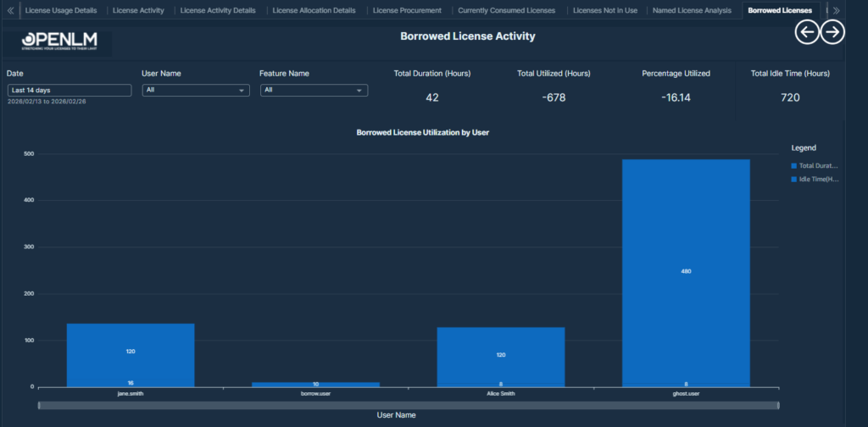
Task: Click the left arrow navigation circle icon
Action: (x=807, y=32)
